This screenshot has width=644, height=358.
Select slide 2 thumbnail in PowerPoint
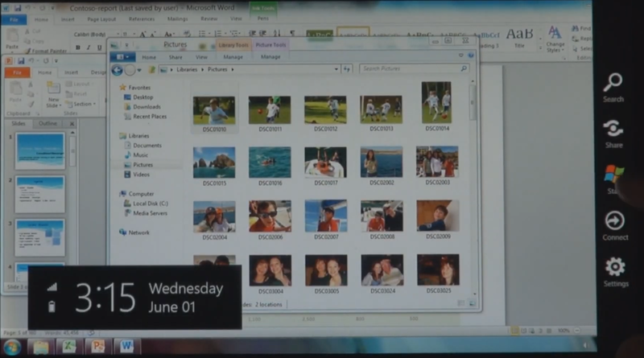point(39,194)
